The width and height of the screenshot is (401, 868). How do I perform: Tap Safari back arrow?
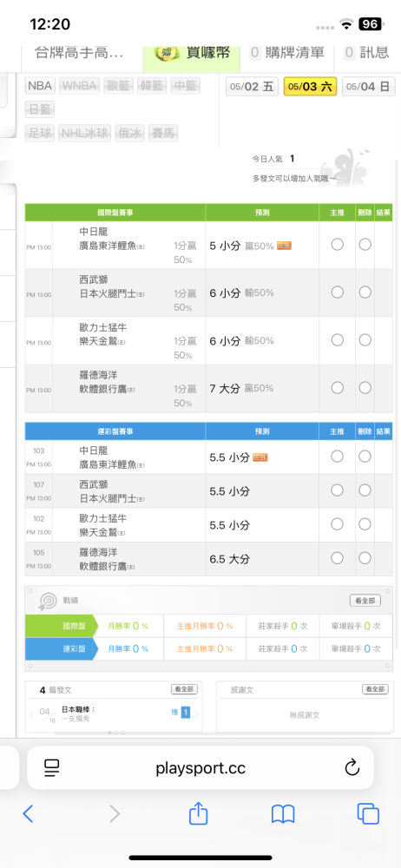[x=28, y=813]
